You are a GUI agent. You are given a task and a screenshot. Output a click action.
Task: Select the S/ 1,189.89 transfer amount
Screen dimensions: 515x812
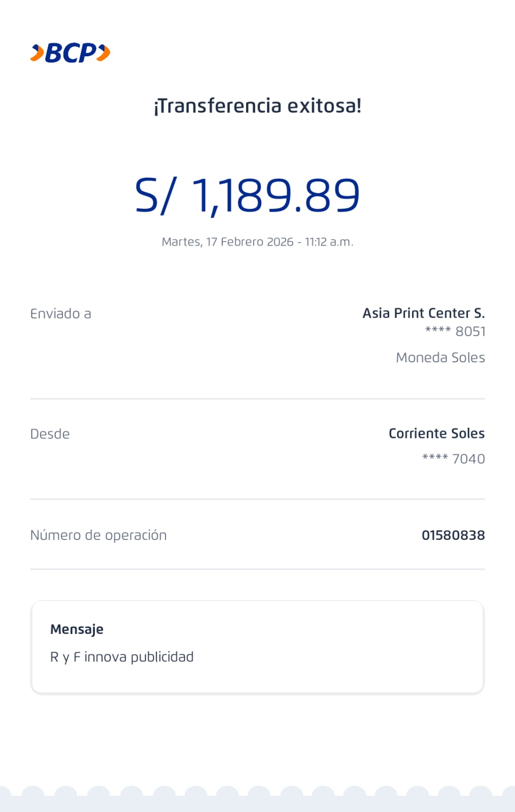247,196
